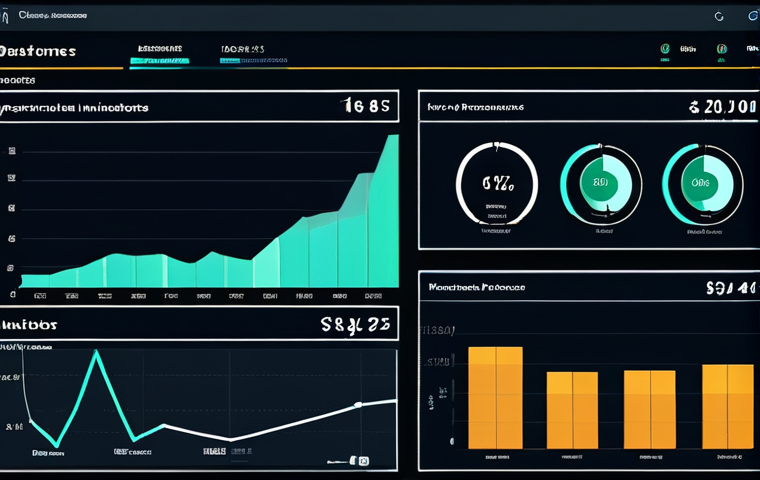Image resolution: width=760 pixels, height=480 pixels.
Task: Click the tallest first orange bar
Action: [x=495, y=398]
